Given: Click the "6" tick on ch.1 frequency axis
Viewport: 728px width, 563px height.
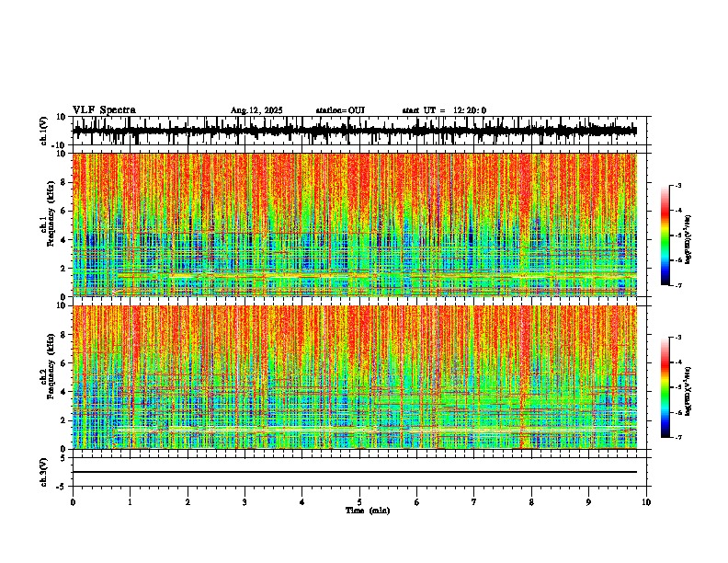Looking at the screenshot, I should 64,211.
